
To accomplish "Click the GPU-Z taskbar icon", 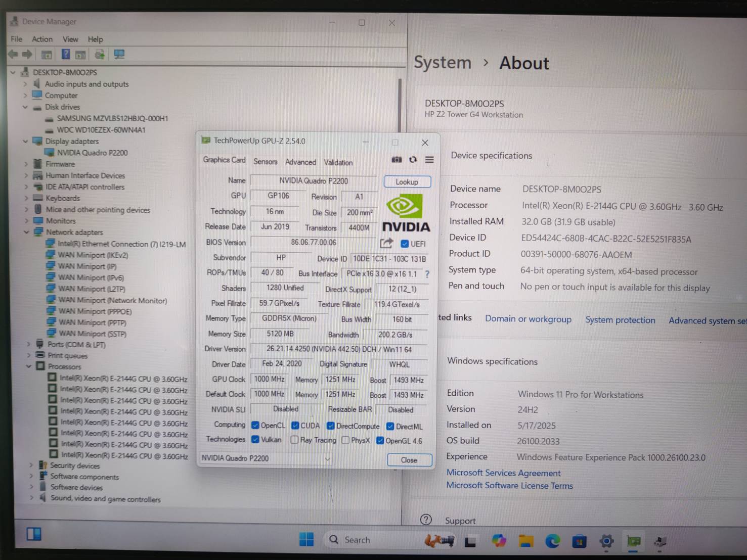I will coord(633,542).
